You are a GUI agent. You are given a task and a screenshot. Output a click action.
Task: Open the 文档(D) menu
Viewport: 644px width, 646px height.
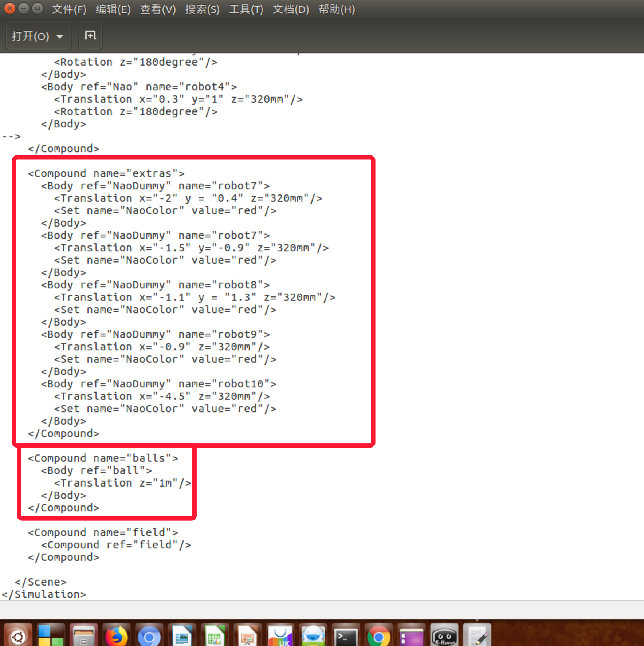(291, 9)
